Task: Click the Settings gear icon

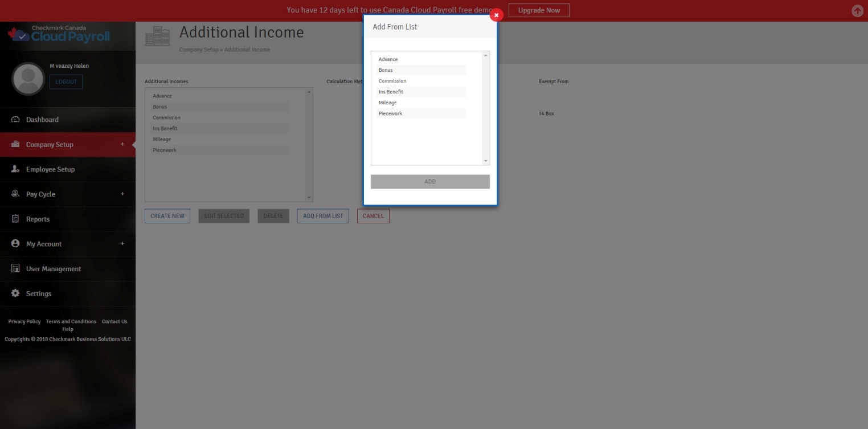Action: click(15, 293)
